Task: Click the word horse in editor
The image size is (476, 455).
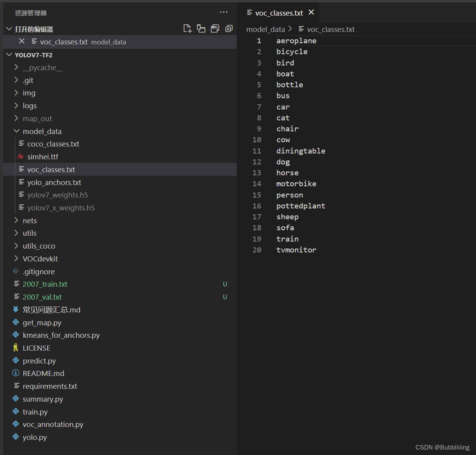Action: coord(287,173)
